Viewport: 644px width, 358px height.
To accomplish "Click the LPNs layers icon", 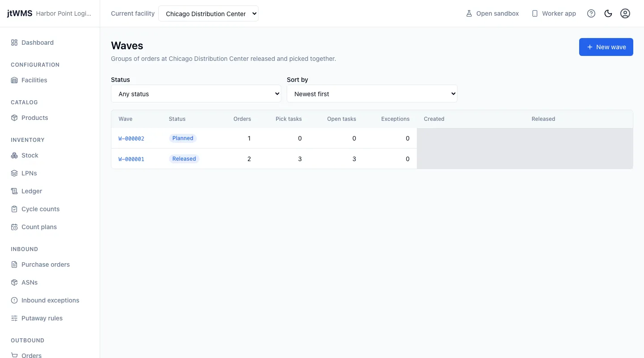I will (14, 173).
